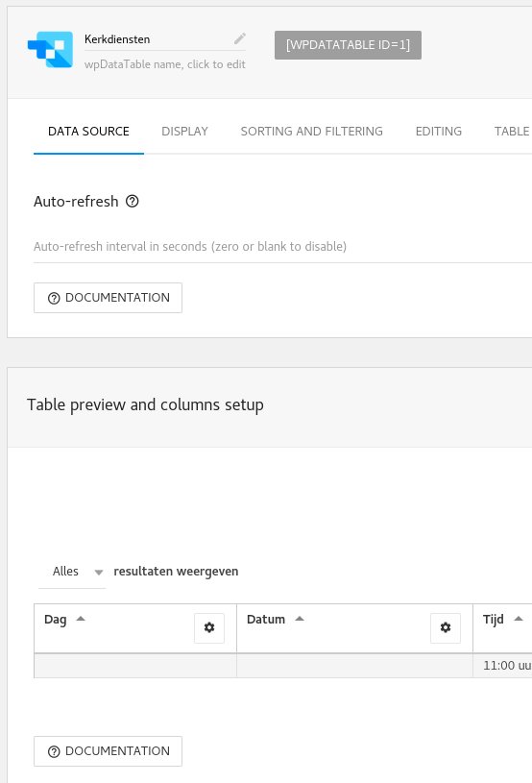Click the dropdown arrow next to Alles

point(99,573)
